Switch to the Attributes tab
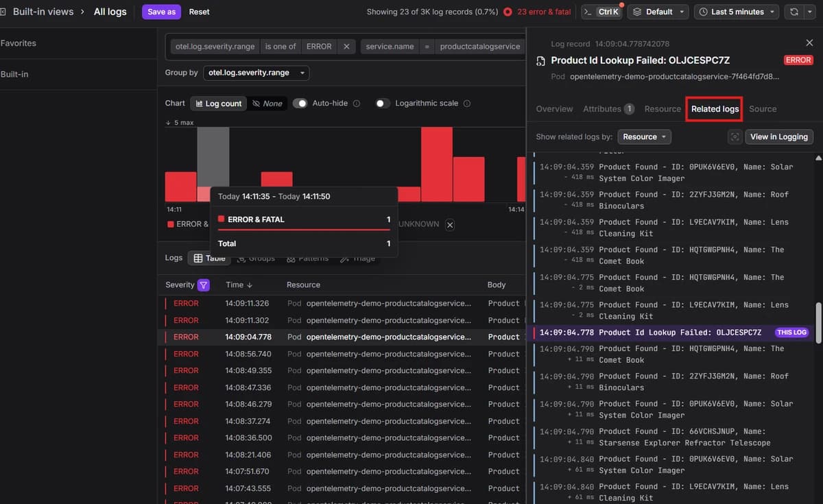The image size is (823, 504). [608, 109]
